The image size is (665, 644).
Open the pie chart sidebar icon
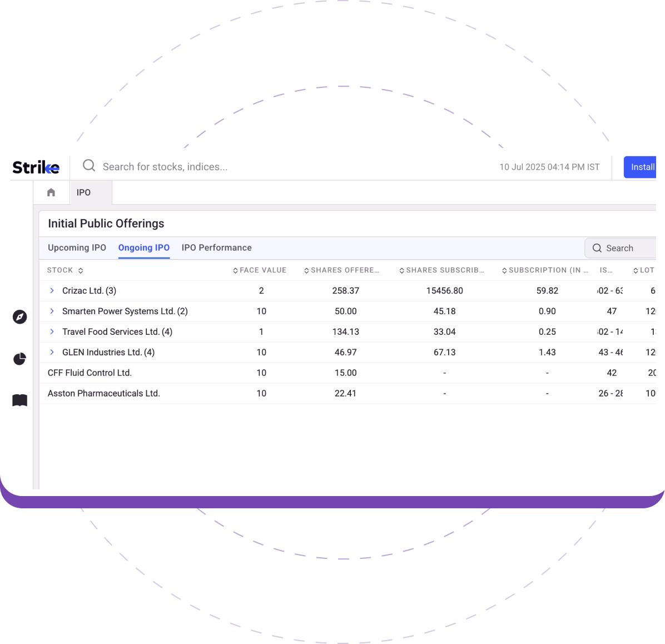pyautogui.click(x=19, y=359)
